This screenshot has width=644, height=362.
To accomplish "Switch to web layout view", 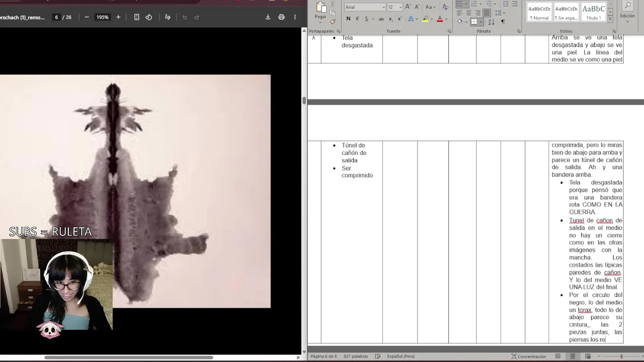I will click(587, 356).
